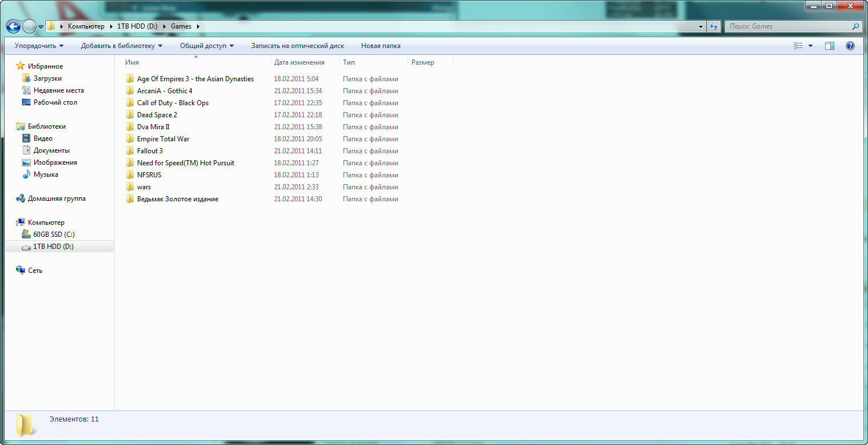Image resolution: width=868 pixels, height=445 pixels.
Task: Click date 18.02.2011 5:04 cell
Action: [296, 79]
